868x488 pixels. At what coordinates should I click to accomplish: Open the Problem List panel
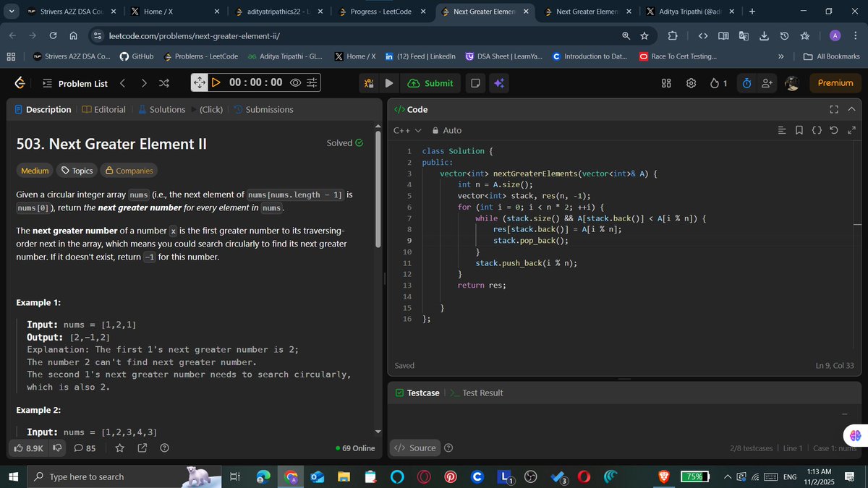(75, 83)
